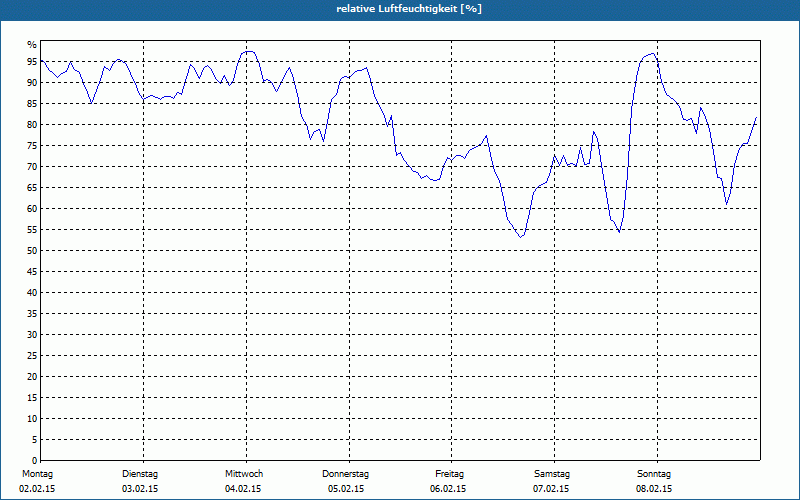800x500 pixels.
Task: Click the y-axis value '70'
Action: tap(32, 167)
